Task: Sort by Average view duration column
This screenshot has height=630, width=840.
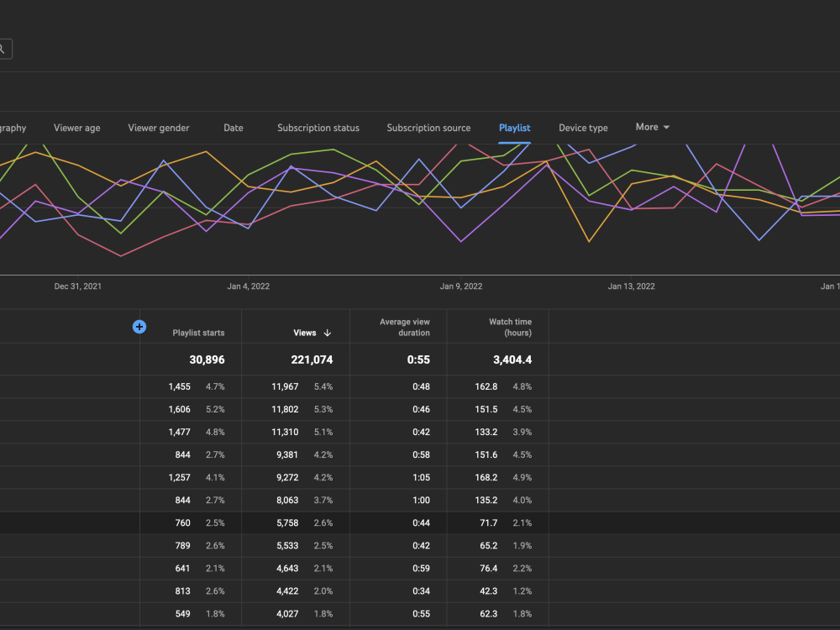Action: (405, 328)
